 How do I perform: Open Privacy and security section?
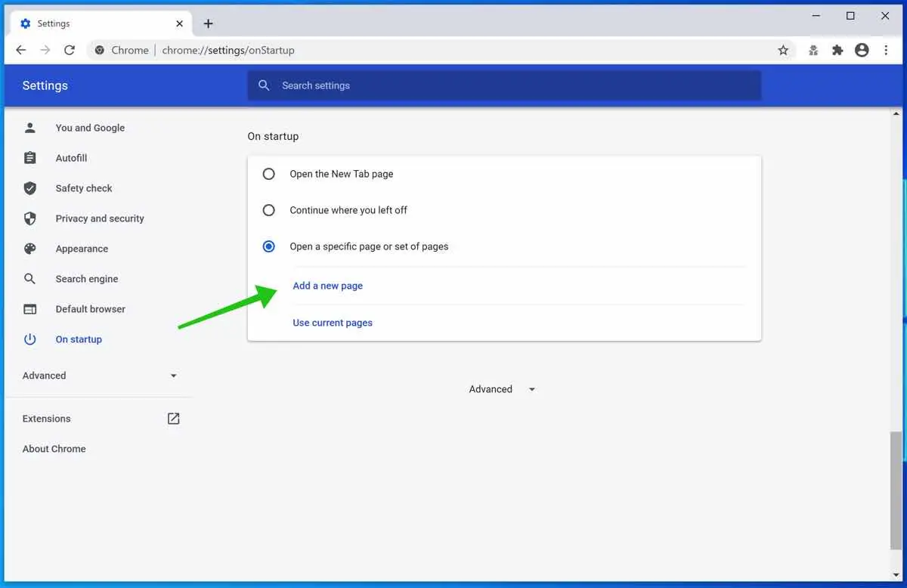(x=100, y=218)
